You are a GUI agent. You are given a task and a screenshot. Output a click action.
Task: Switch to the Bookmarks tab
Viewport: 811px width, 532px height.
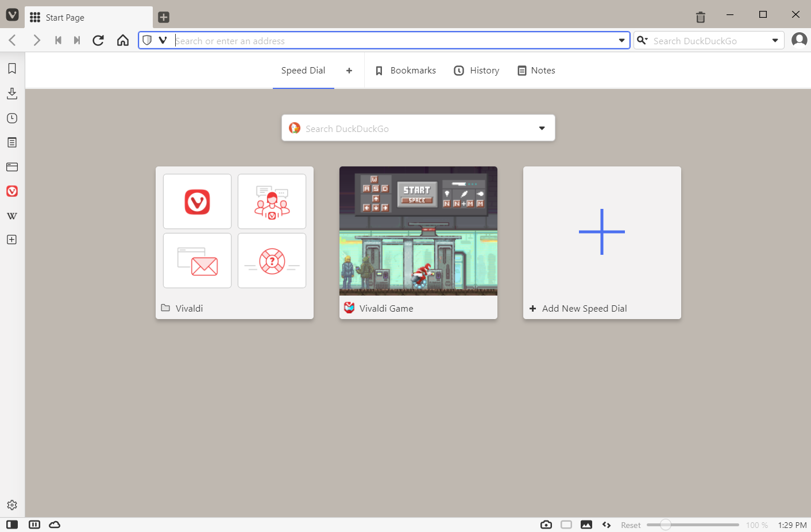(x=405, y=71)
